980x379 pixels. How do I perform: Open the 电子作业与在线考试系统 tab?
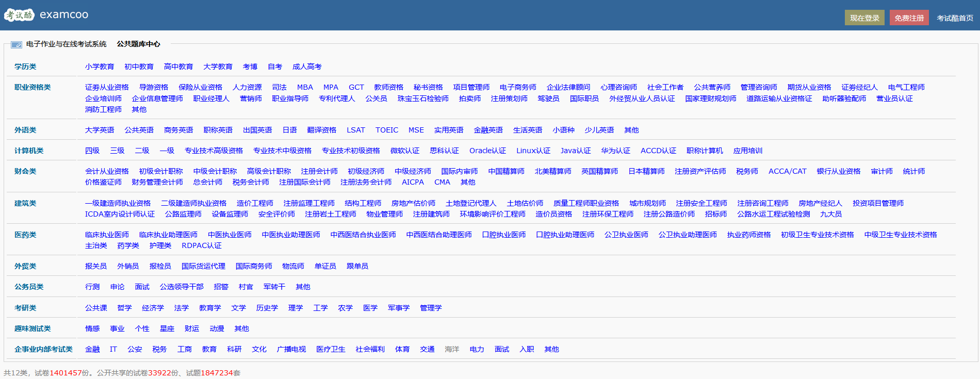click(x=66, y=44)
